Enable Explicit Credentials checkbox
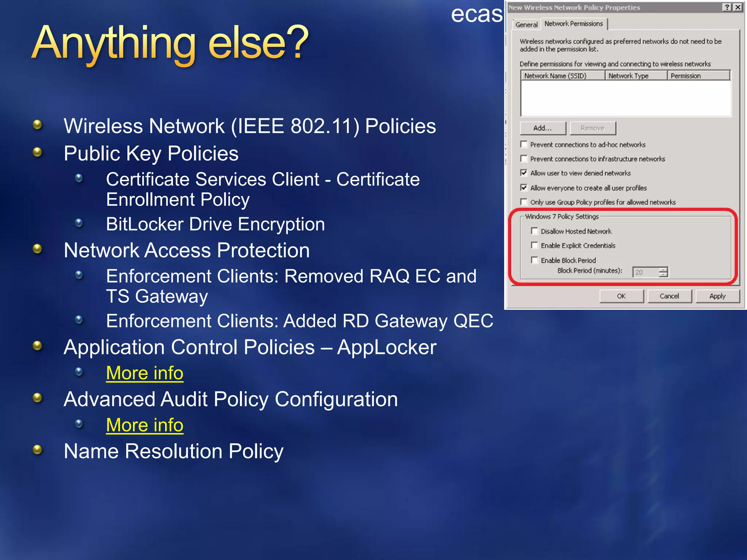The height and width of the screenshot is (560, 747). click(535, 245)
